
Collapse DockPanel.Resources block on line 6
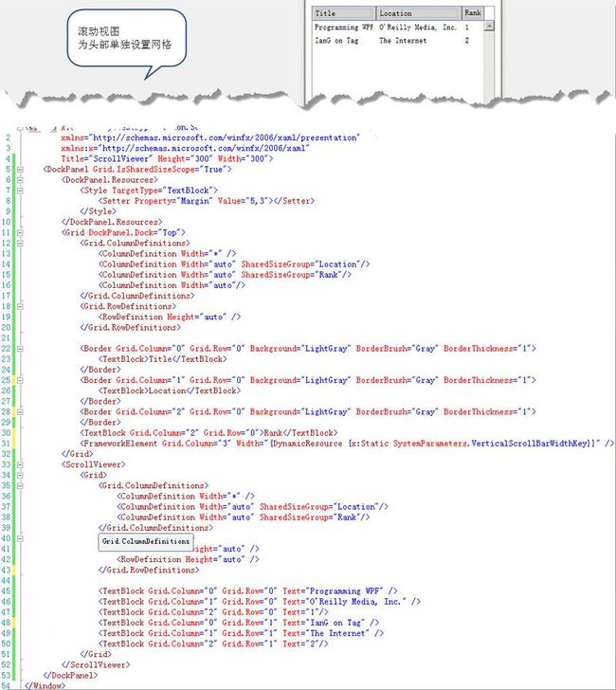click(20, 180)
